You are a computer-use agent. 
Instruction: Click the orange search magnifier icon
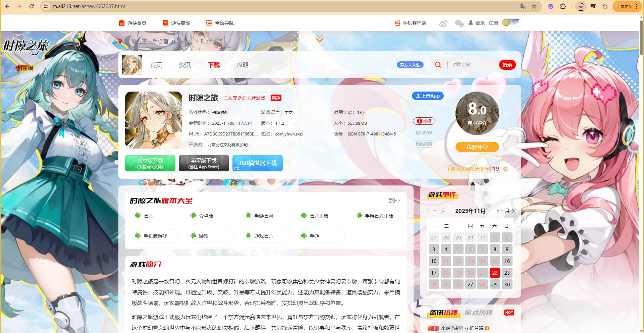(x=438, y=65)
